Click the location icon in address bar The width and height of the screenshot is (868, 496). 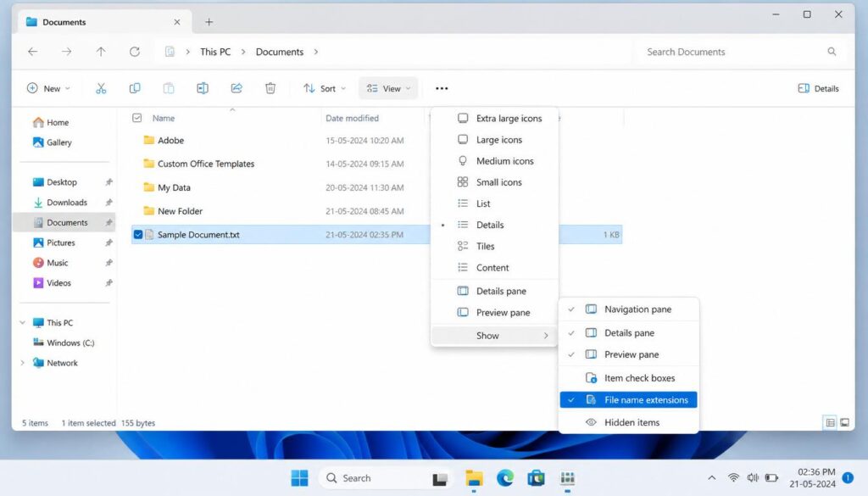[170, 52]
